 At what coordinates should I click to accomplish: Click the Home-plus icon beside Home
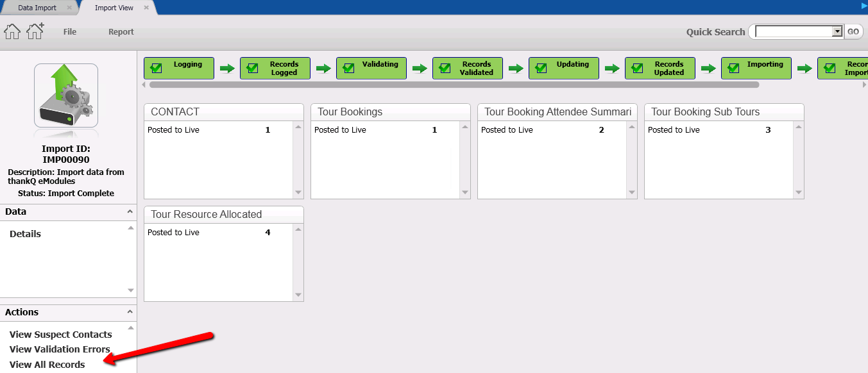[35, 31]
